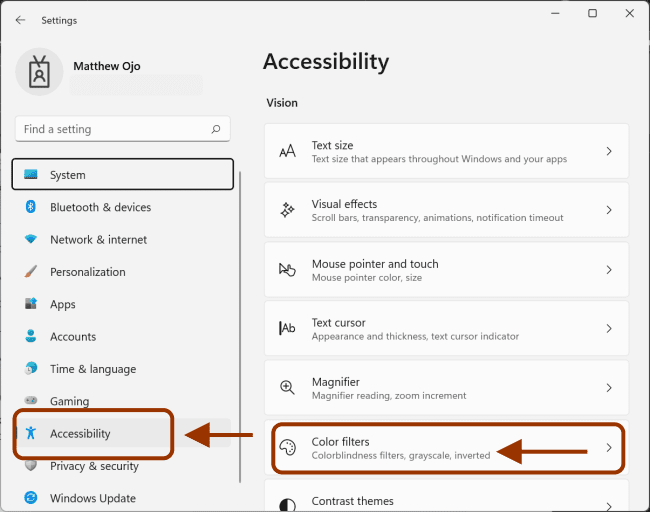Go to Accounts settings
The image size is (650, 512).
click(x=123, y=336)
